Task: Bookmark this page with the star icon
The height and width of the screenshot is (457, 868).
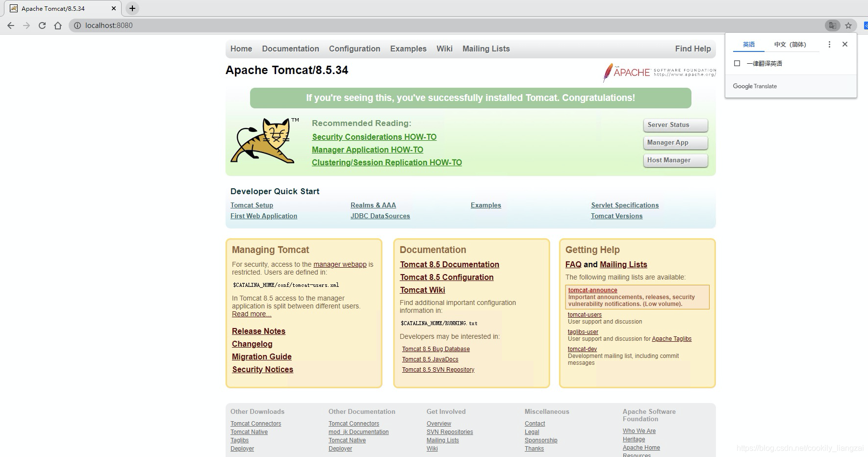Action: click(x=848, y=25)
